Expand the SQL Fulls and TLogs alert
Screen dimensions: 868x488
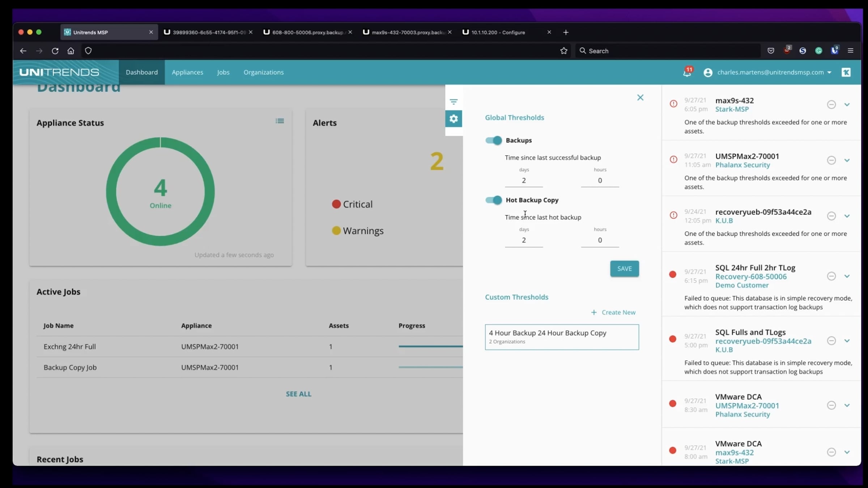pos(847,341)
